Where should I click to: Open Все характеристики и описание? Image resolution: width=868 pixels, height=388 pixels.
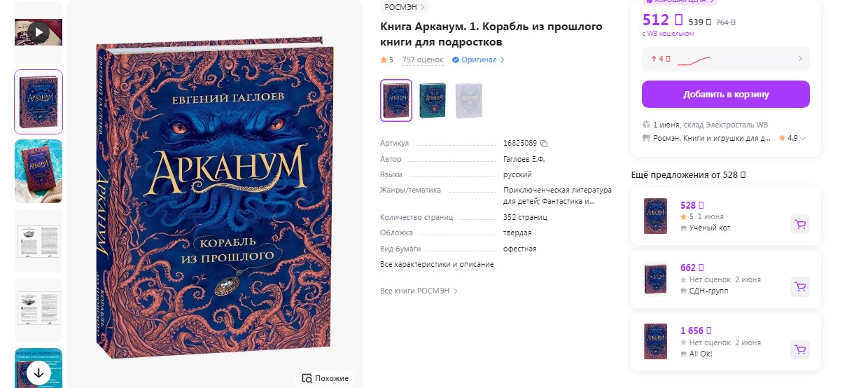click(x=437, y=265)
